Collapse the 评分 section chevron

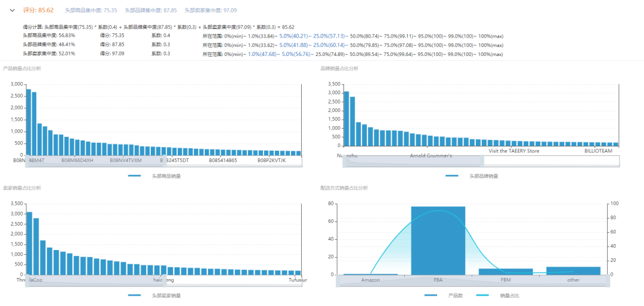click(x=13, y=10)
